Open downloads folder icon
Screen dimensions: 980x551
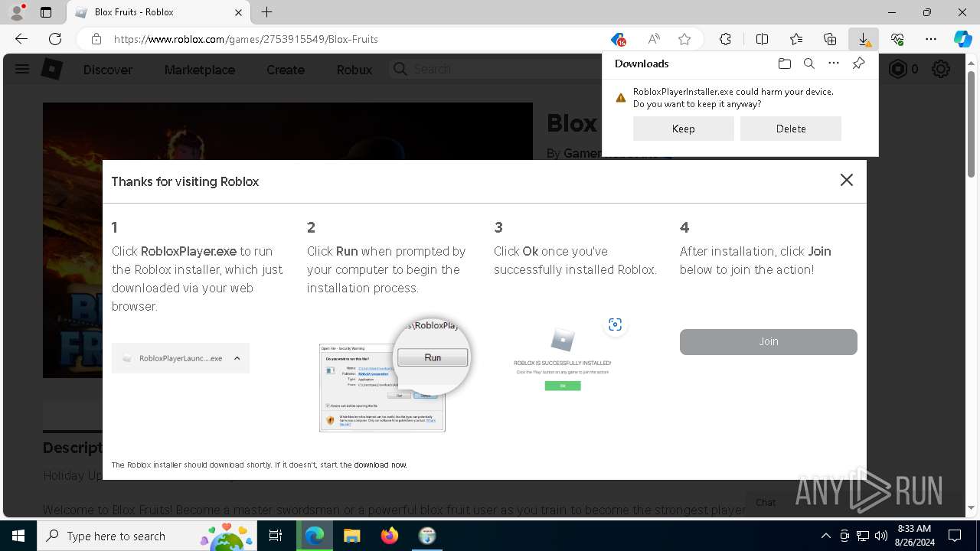pos(784,64)
